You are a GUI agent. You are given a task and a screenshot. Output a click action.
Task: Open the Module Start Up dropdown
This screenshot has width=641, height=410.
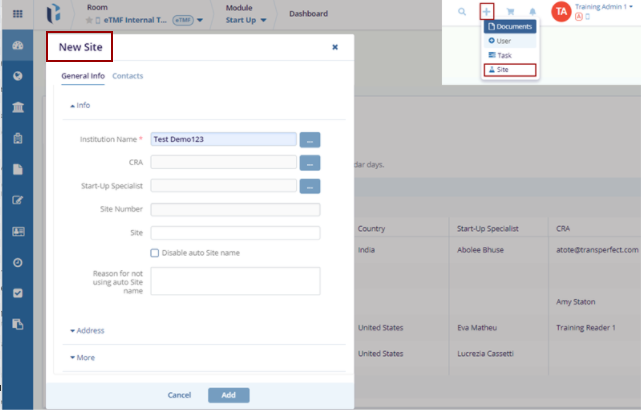[x=246, y=19]
